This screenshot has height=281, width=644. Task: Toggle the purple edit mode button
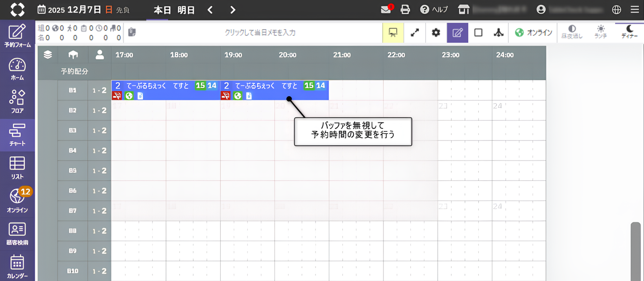pos(457,32)
